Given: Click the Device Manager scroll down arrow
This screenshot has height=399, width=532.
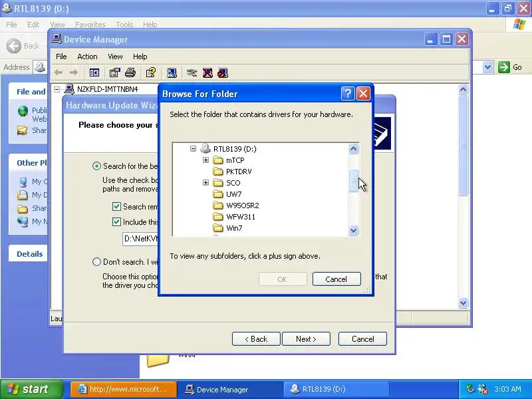Looking at the screenshot, I should [x=463, y=303].
